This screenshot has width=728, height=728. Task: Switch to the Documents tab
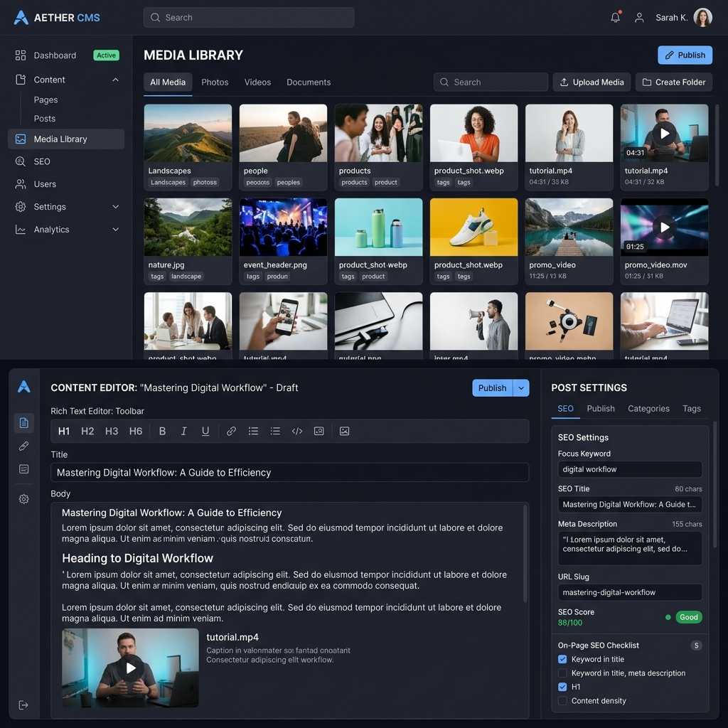pyautogui.click(x=309, y=82)
